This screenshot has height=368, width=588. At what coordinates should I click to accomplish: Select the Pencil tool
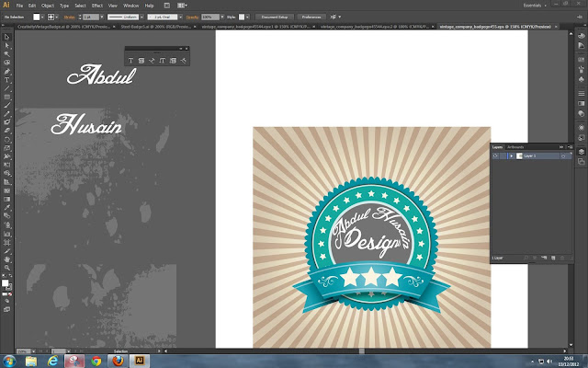6,114
